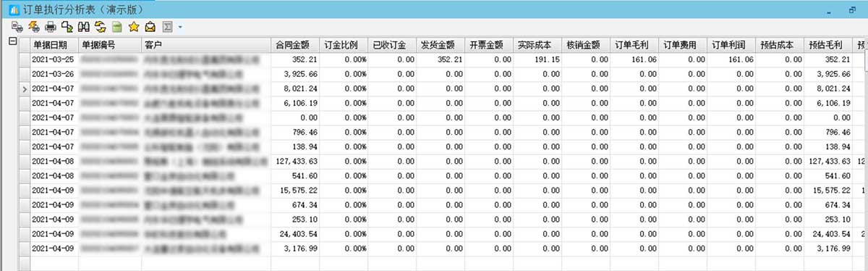This screenshot has width=868, height=271.
Task: Click the 订单利润 column header
Action: pyautogui.click(x=732, y=44)
